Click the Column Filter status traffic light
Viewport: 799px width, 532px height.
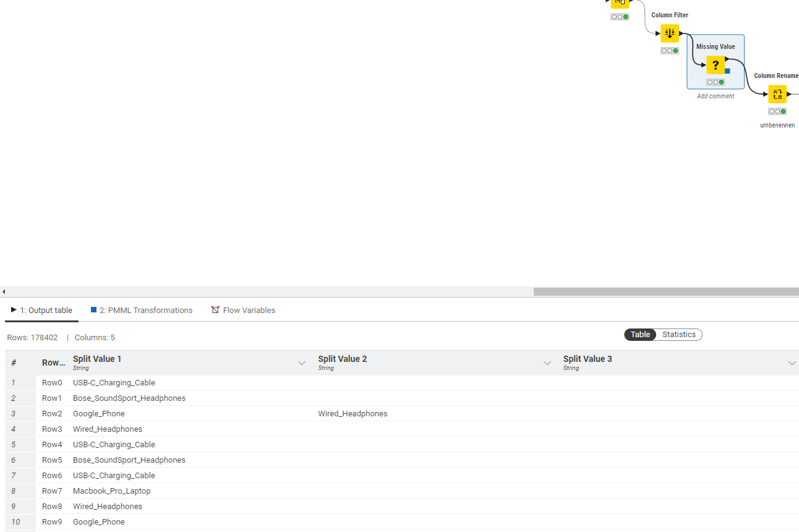pos(670,51)
